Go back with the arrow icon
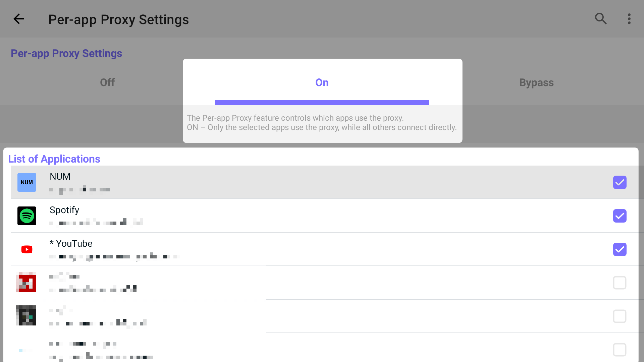This screenshot has height=362, width=644. pyautogui.click(x=19, y=19)
